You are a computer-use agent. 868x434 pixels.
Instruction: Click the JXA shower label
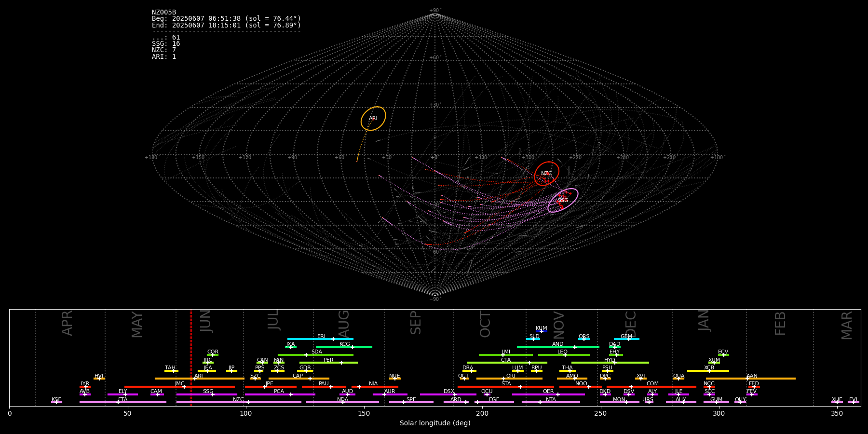tap(290, 344)
